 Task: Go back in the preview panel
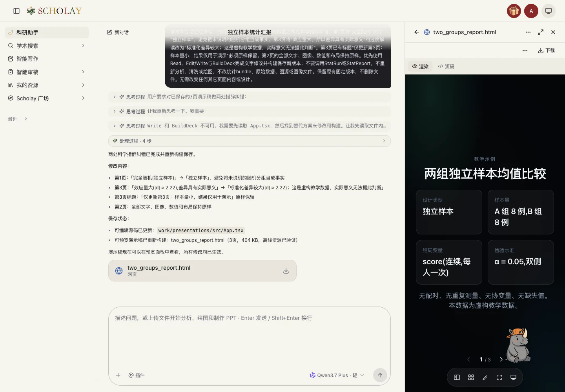tap(417, 32)
